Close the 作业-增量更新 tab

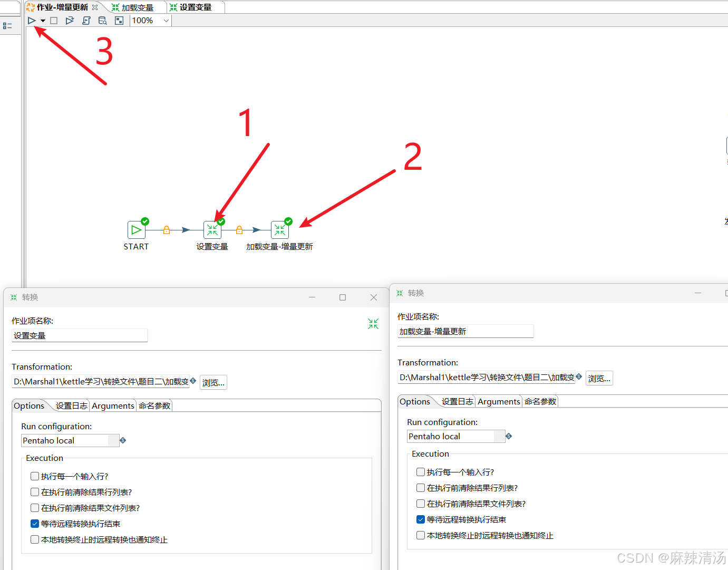(x=95, y=7)
